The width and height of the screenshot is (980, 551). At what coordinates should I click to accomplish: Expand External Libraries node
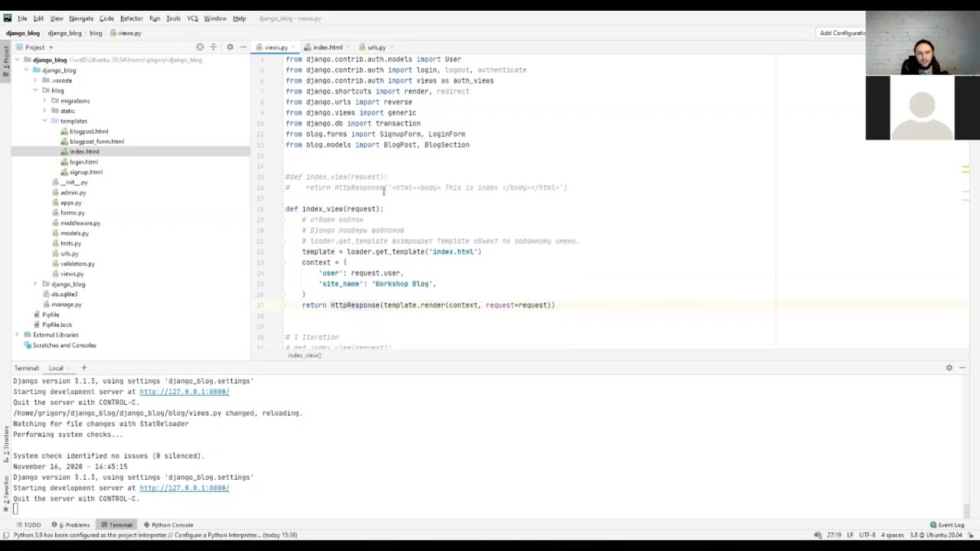(x=17, y=335)
